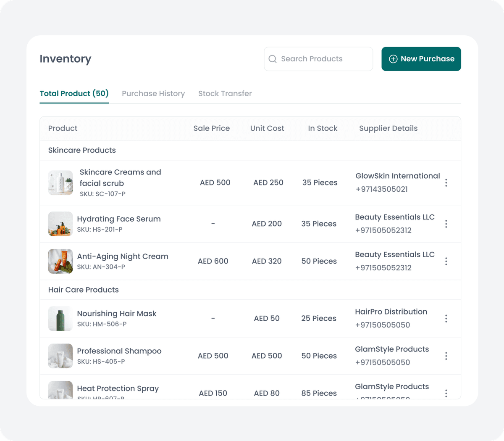The width and height of the screenshot is (504, 441).
Task: Select the Total Product tab
Action: click(x=74, y=93)
